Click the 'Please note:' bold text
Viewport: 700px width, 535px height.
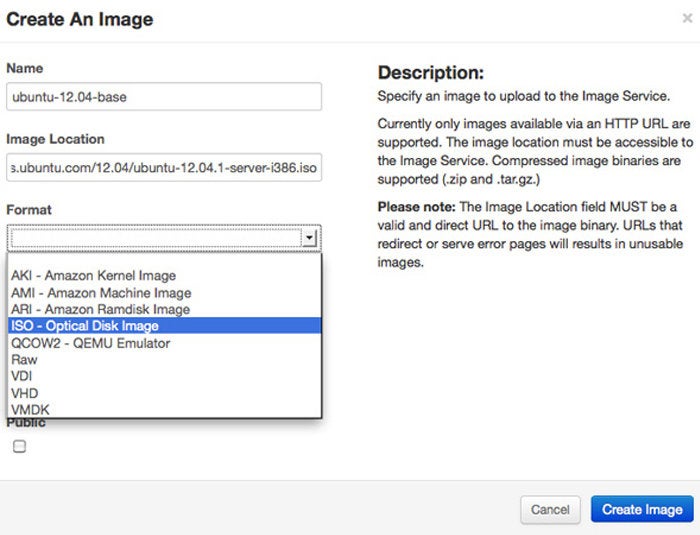tap(416, 207)
